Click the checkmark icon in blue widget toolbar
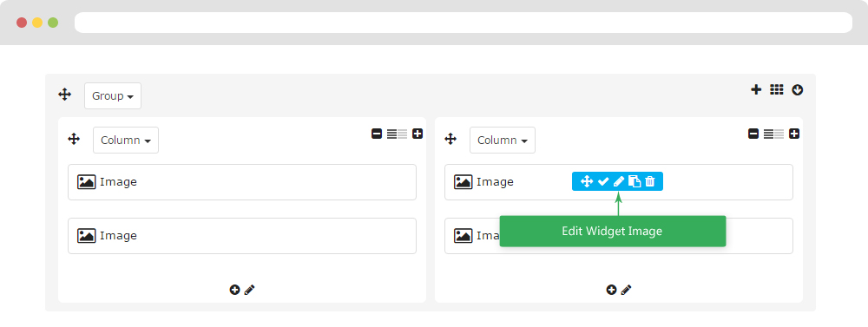This screenshot has height=327, width=868. pos(603,181)
